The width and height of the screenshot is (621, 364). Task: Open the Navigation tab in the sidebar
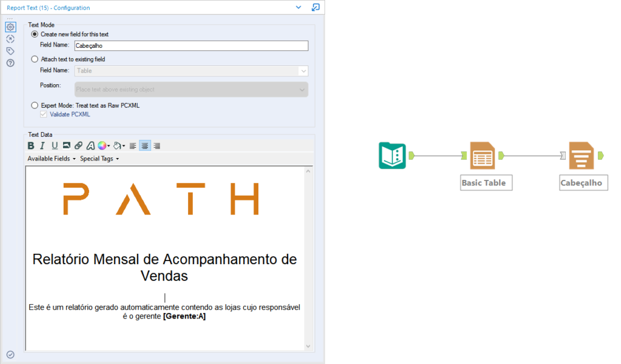(10, 39)
